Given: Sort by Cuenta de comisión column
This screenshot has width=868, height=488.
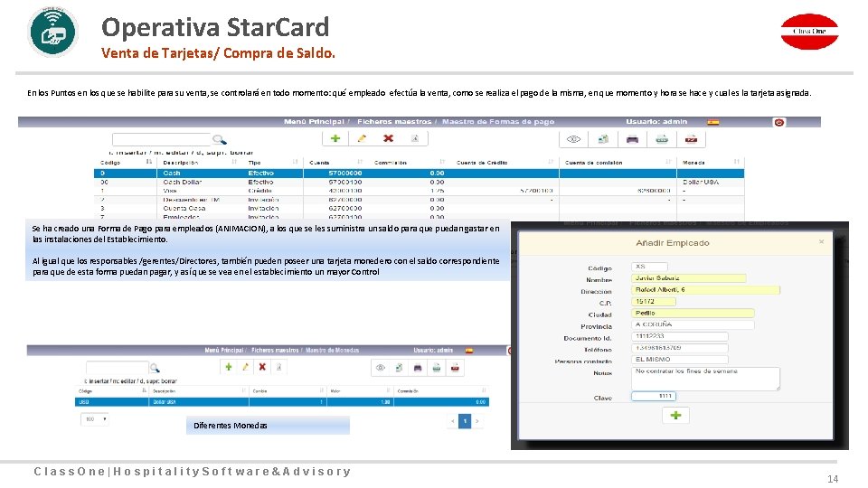Looking at the screenshot, I should [618, 162].
